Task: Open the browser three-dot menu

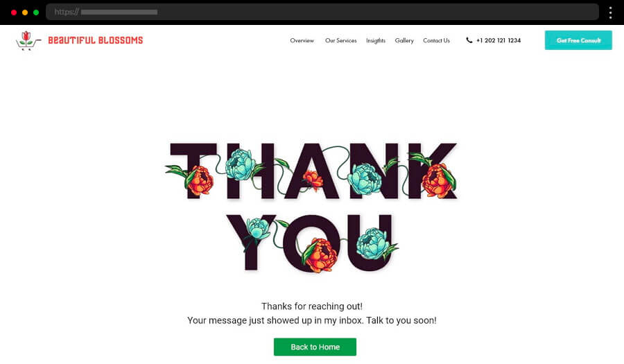Action: tap(610, 12)
